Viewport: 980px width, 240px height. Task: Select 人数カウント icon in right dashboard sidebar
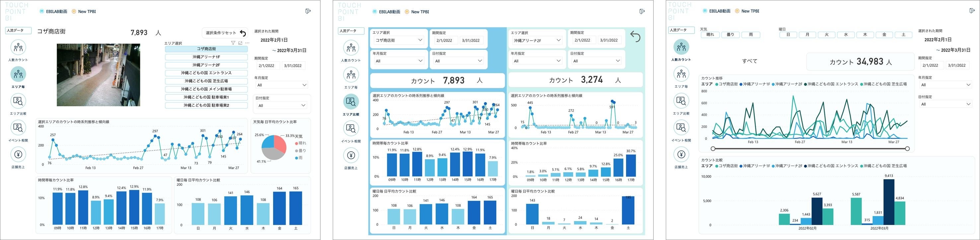point(681,47)
